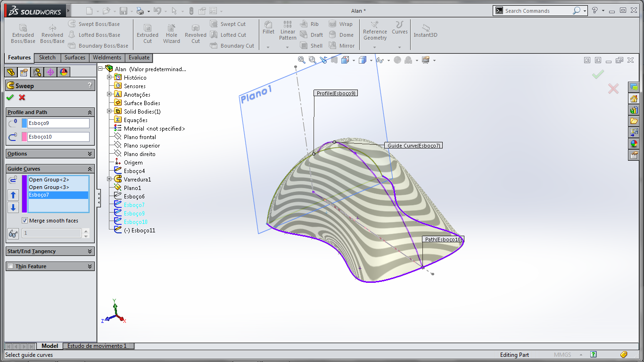Move guide curve up with arrow

coord(13,195)
